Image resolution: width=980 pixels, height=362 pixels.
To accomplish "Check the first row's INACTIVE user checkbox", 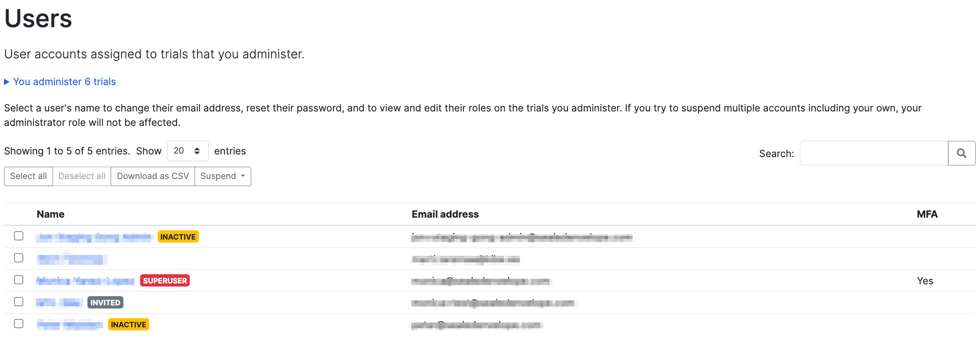I will coord(18,236).
